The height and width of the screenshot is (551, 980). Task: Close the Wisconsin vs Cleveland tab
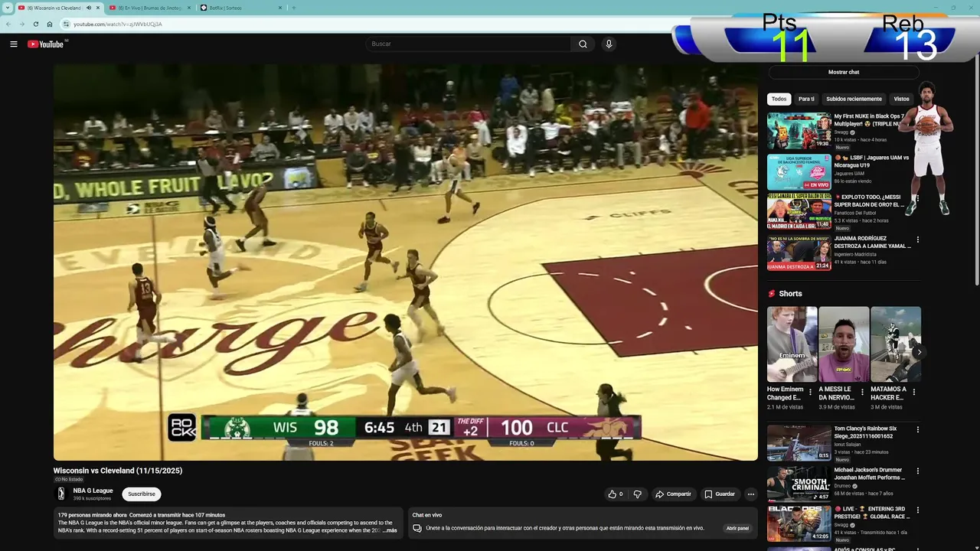[98, 8]
